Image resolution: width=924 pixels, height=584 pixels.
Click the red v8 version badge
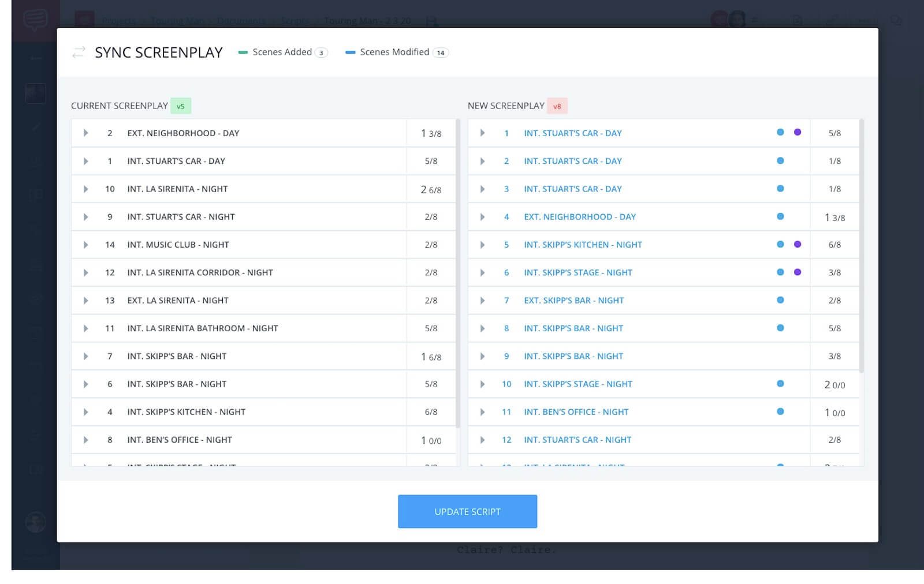tap(557, 106)
